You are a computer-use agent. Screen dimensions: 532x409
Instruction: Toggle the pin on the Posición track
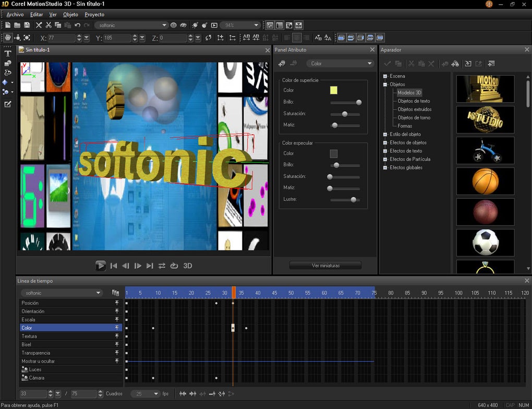(117, 303)
